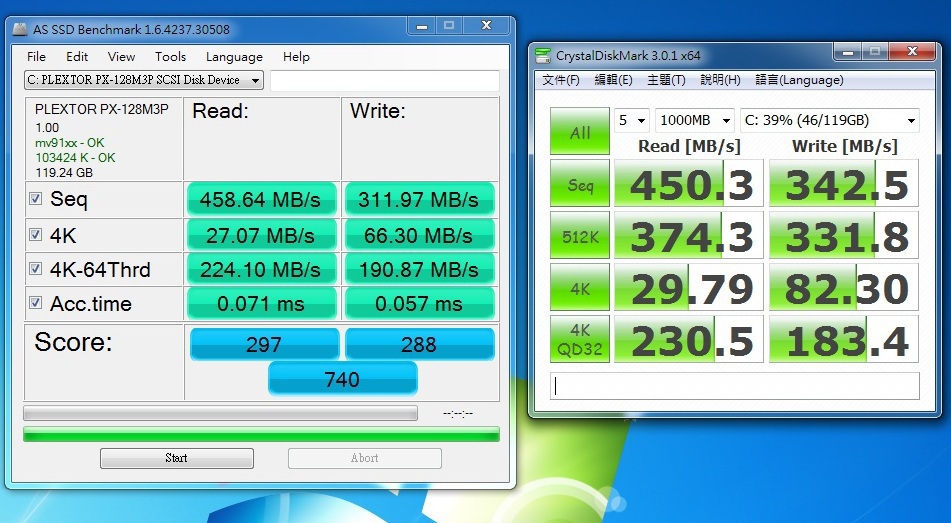Click the green 4K button in CrystalDiskMark

click(579, 287)
